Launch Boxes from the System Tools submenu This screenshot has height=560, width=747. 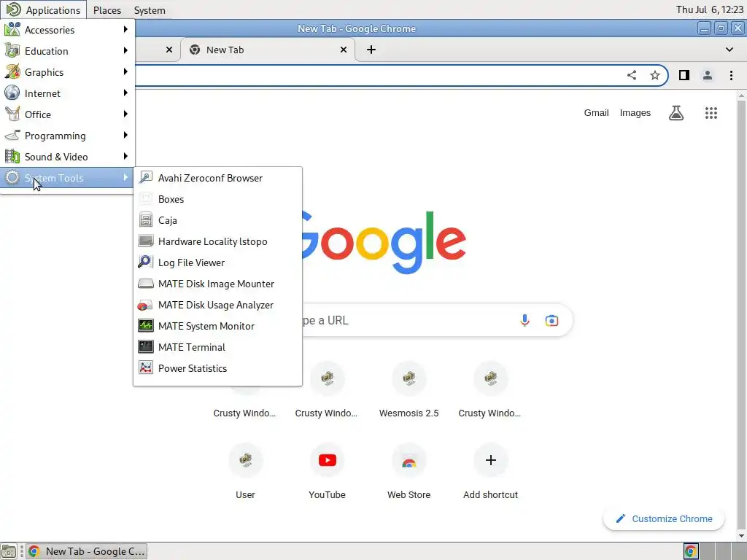pos(217,199)
